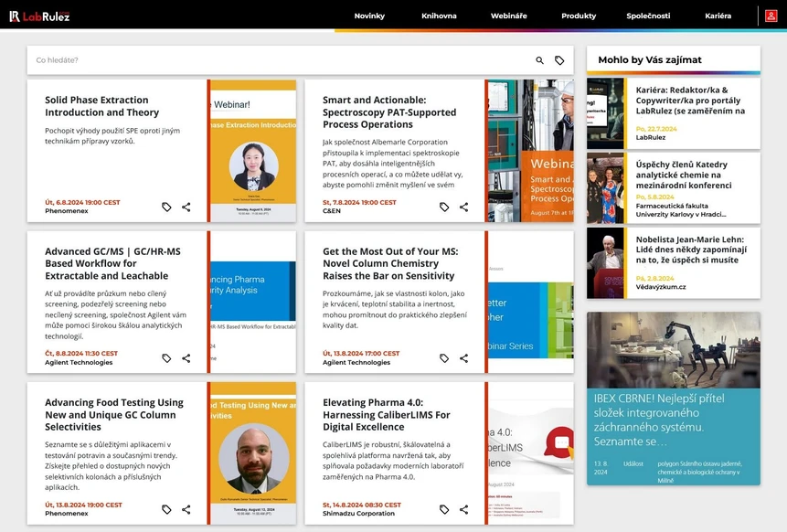787x532 pixels.
Task: Type in the 'Co hledáte?' search field
Action: [274, 60]
